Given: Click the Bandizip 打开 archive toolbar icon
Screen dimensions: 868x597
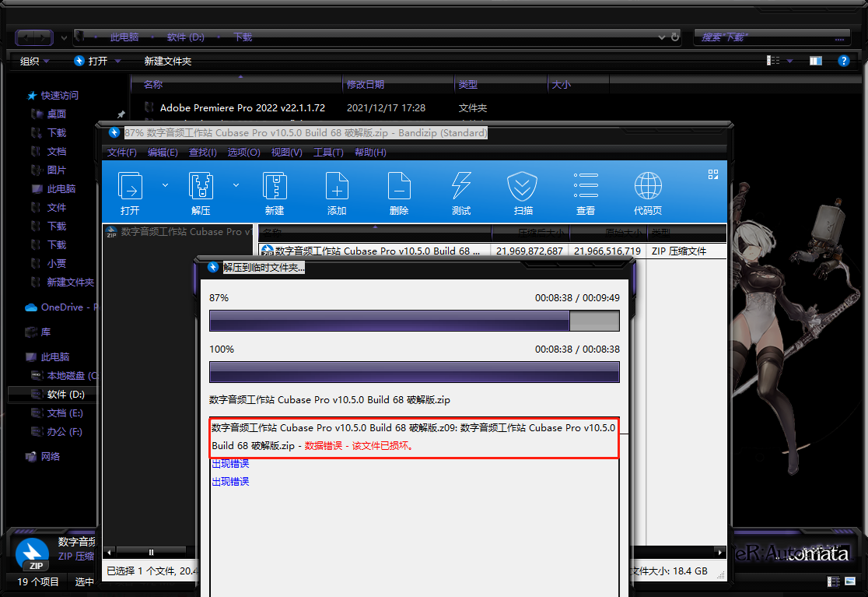Looking at the screenshot, I should (x=130, y=193).
